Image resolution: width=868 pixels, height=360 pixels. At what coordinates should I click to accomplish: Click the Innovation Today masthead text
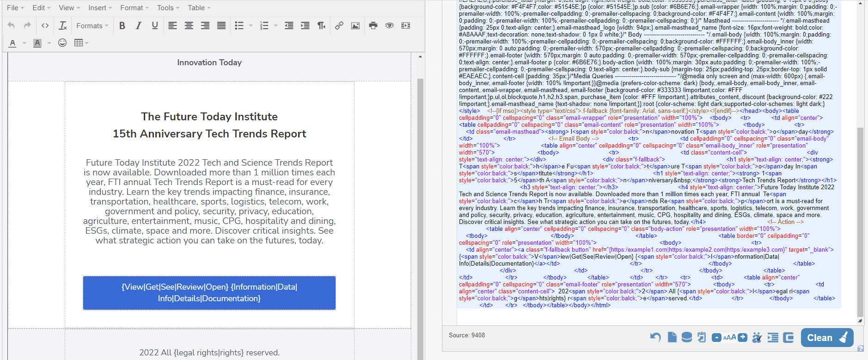click(x=209, y=62)
